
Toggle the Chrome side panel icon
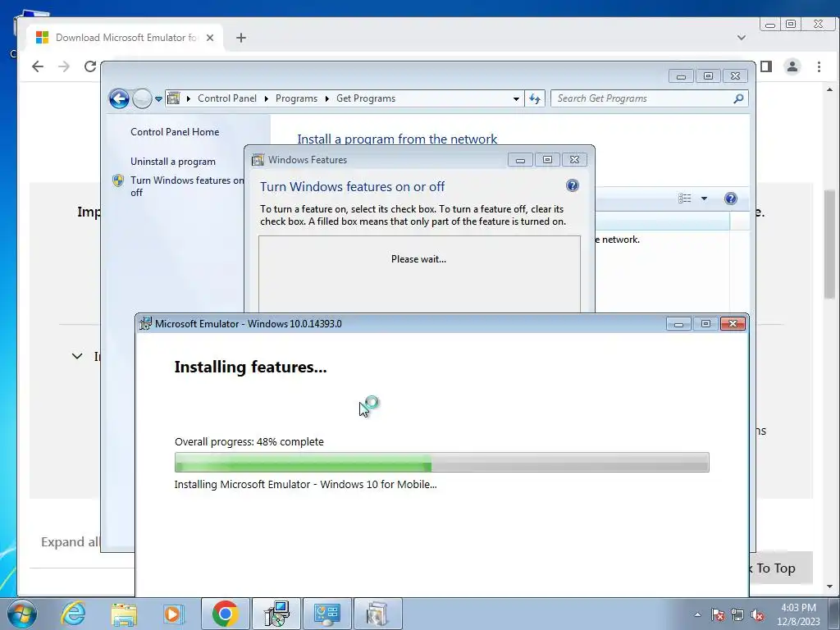766,66
